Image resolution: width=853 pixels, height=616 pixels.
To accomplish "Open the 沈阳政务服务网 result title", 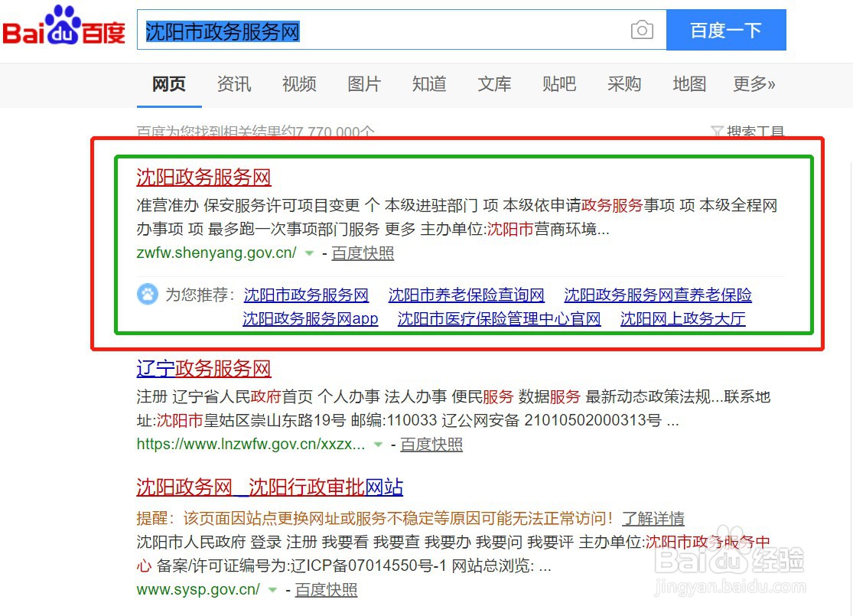I will coord(203,178).
